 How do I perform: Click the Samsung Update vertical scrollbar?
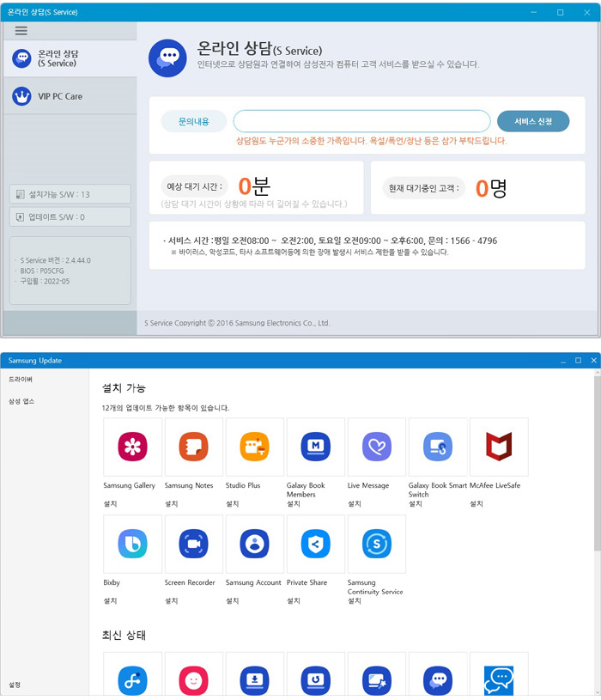(597, 464)
